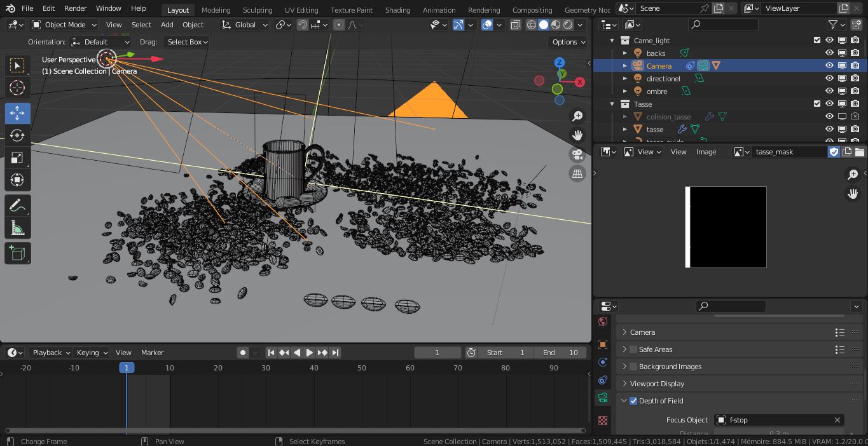
Task: Select the Scale tool
Action: click(17, 158)
